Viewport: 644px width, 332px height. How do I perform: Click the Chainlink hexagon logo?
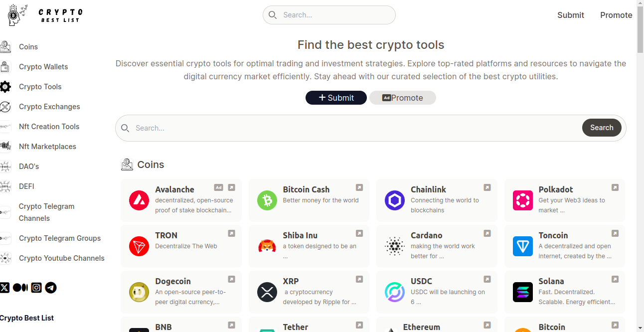[x=395, y=200]
